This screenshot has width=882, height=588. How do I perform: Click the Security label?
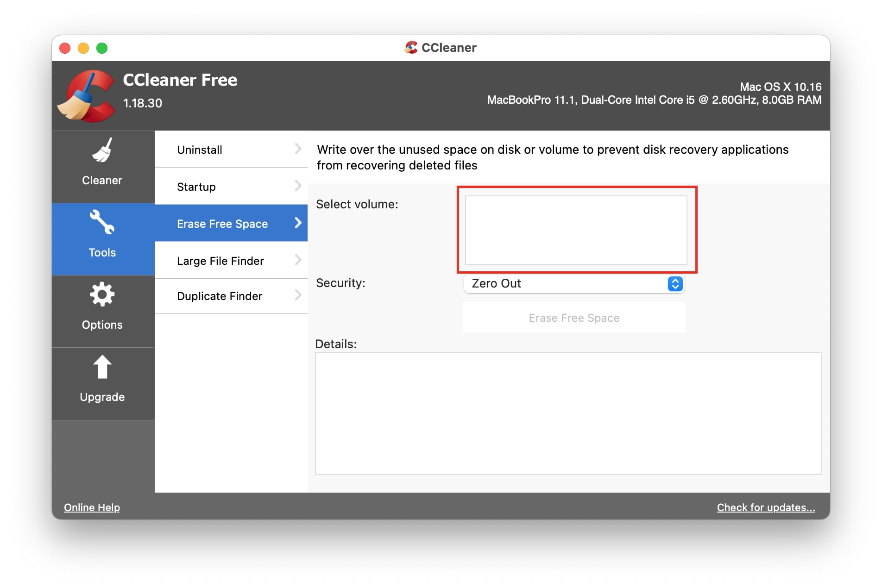click(340, 283)
